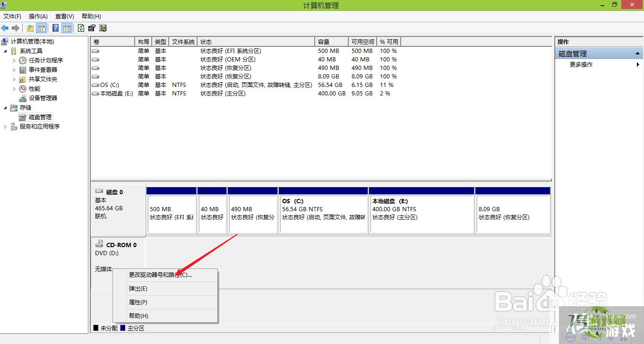
Task: Sort by the % 可用 column header
Action: [x=389, y=42]
